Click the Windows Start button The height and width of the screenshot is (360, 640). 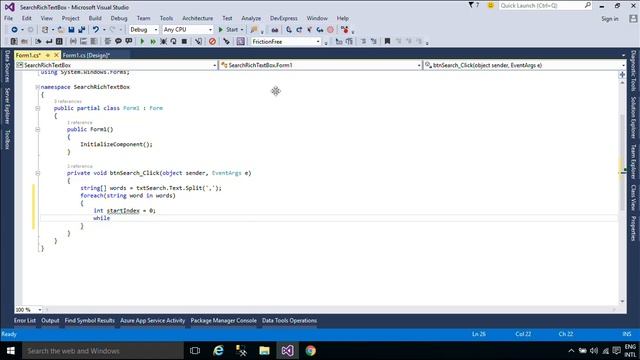click(11, 351)
